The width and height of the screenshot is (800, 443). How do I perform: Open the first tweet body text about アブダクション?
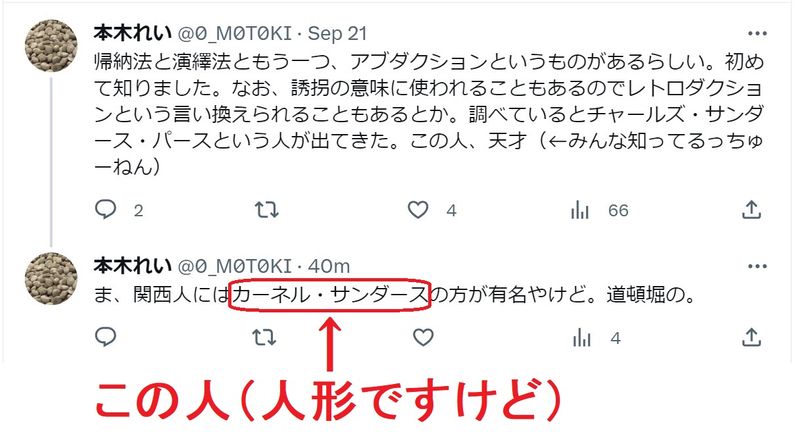pos(429,114)
